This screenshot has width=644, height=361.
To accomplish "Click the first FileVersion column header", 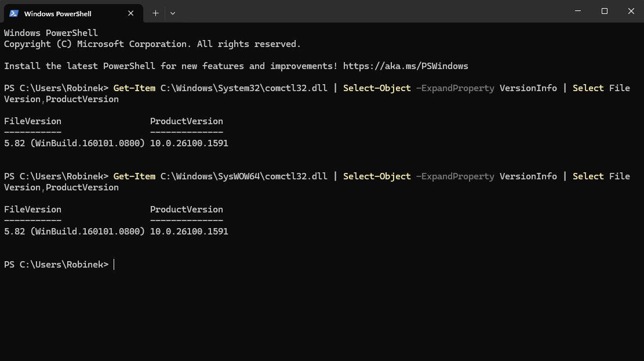I will pos(33,121).
